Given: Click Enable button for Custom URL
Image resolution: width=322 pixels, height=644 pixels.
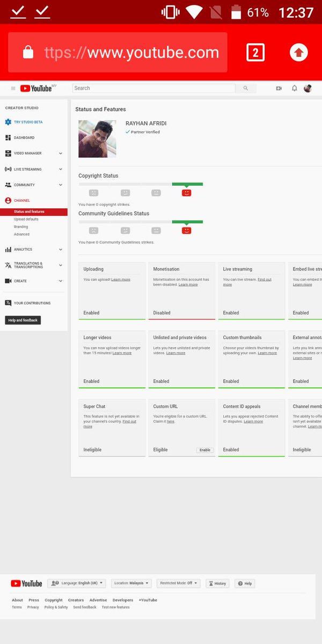Looking at the screenshot, I should click(205, 450).
